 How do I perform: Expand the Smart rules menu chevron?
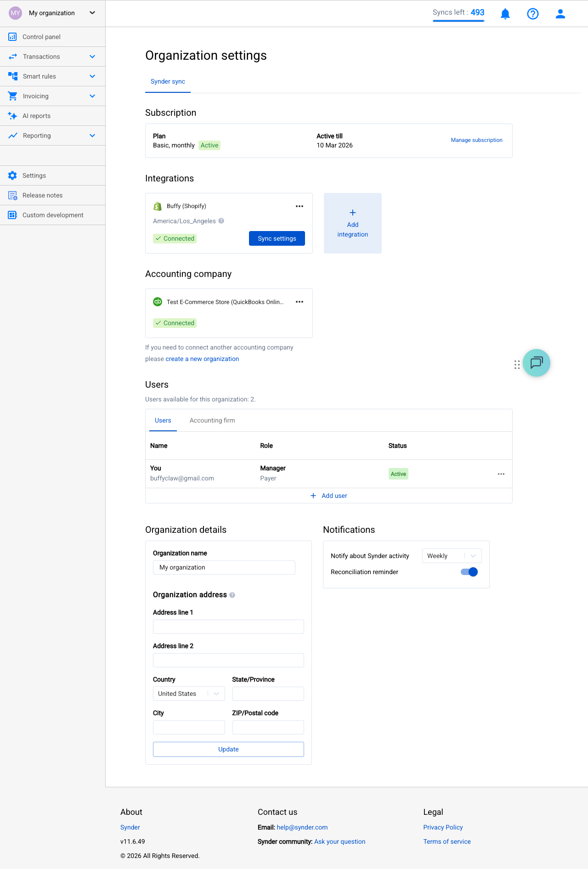[92, 76]
